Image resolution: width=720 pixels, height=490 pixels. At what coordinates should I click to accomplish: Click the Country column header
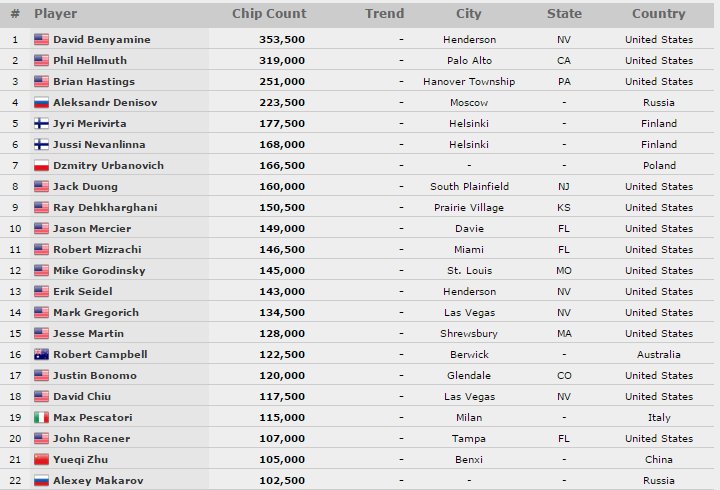(658, 14)
